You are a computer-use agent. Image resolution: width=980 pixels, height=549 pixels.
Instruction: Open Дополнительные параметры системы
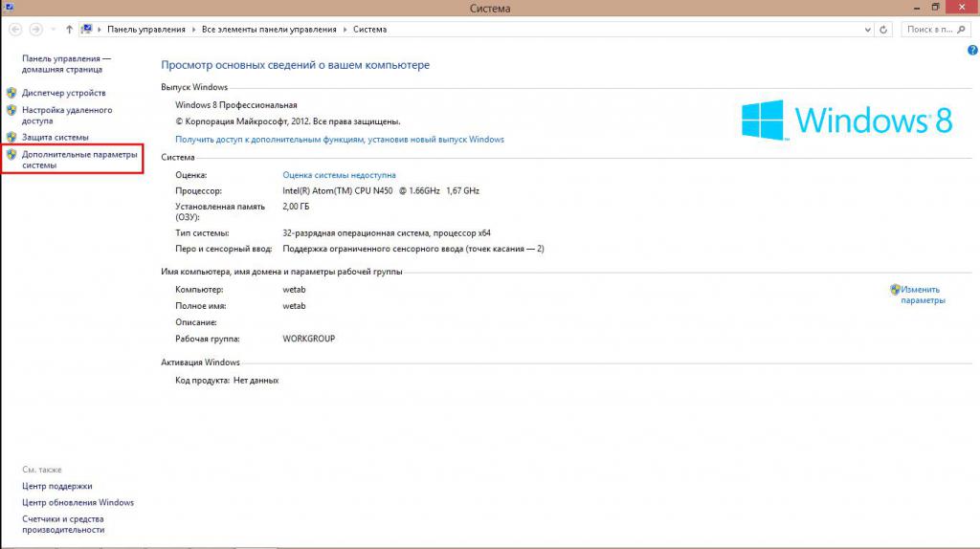click(79, 159)
